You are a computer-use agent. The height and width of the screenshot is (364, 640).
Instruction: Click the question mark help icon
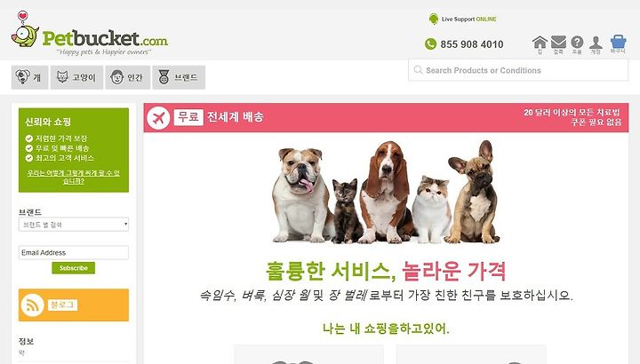[577, 42]
